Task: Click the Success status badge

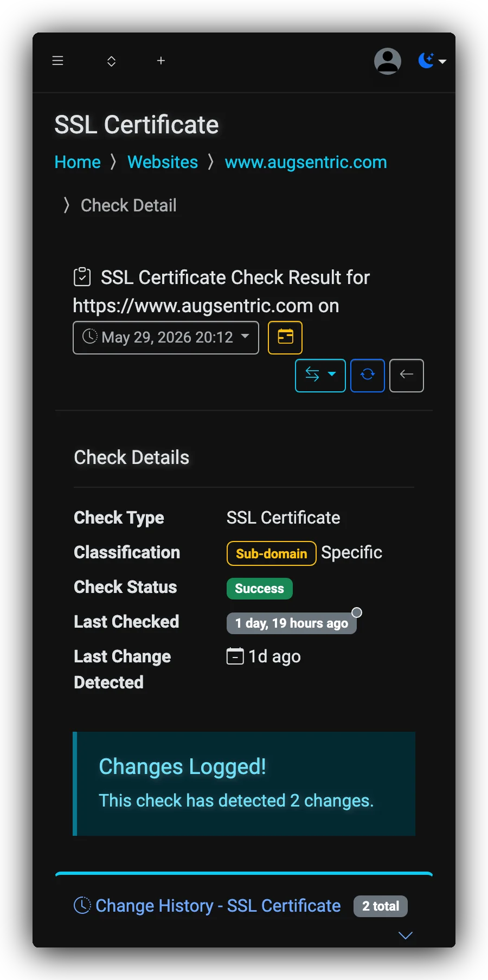Action: click(260, 589)
